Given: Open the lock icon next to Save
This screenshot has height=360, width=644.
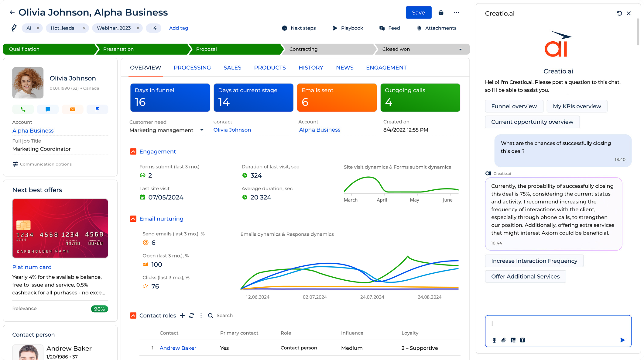Looking at the screenshot, I should click(441, 12).
